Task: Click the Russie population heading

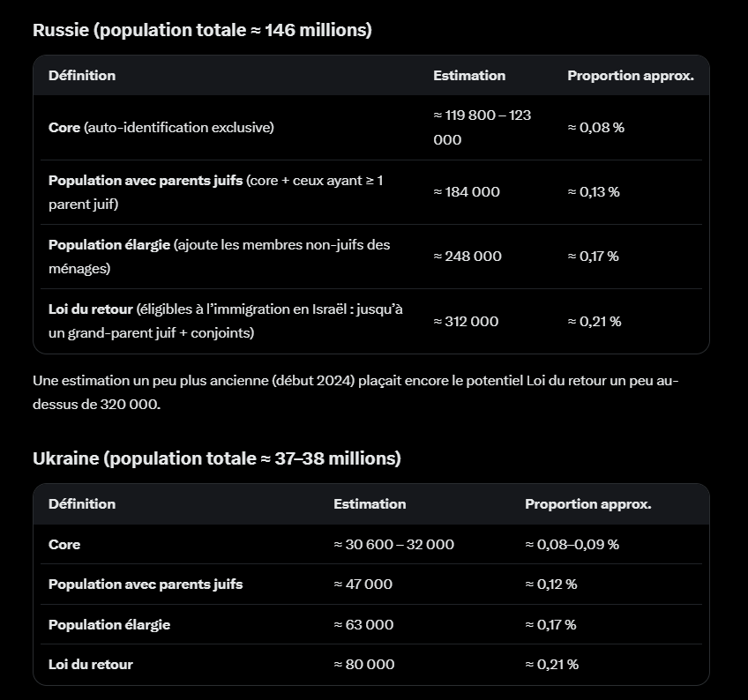Action: 202,30
